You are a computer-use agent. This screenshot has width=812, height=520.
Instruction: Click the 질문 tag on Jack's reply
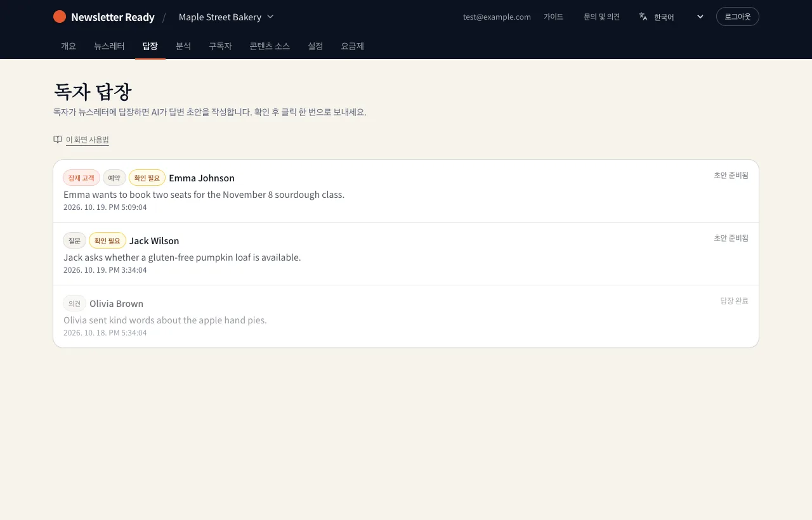click(74, 240)
